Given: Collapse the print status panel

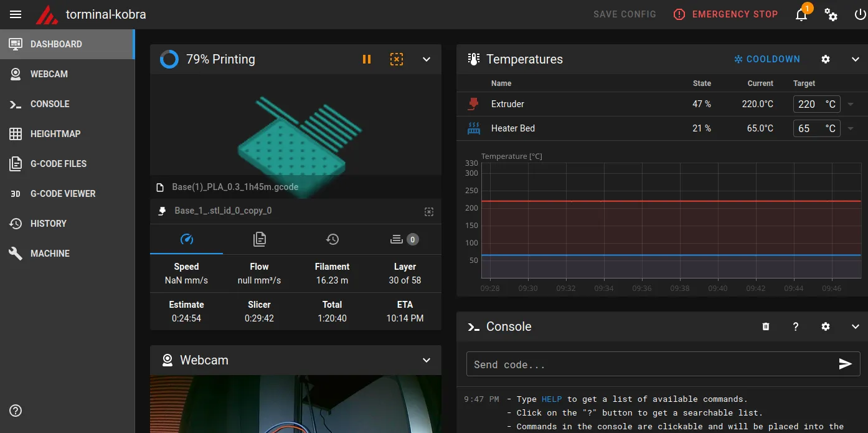Looking at the screenshot, I should [x=427, y=59].
